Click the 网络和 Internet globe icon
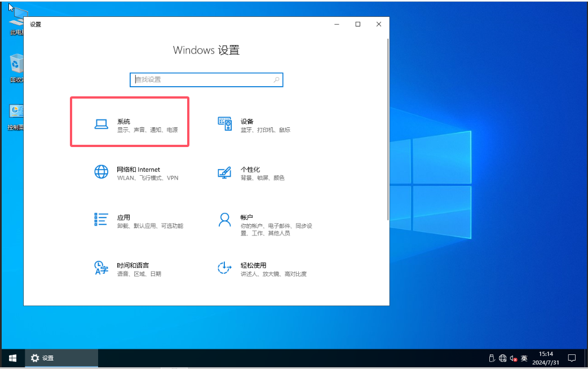This screenshot has height=369, width=588. (101, 172)
